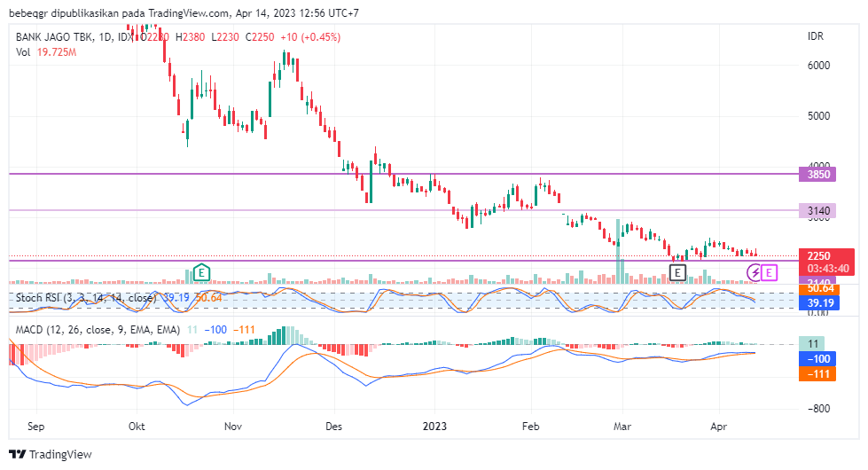Click the 2023 label on time axis
This screenshot has width=868, height=470.
(434, 427)
